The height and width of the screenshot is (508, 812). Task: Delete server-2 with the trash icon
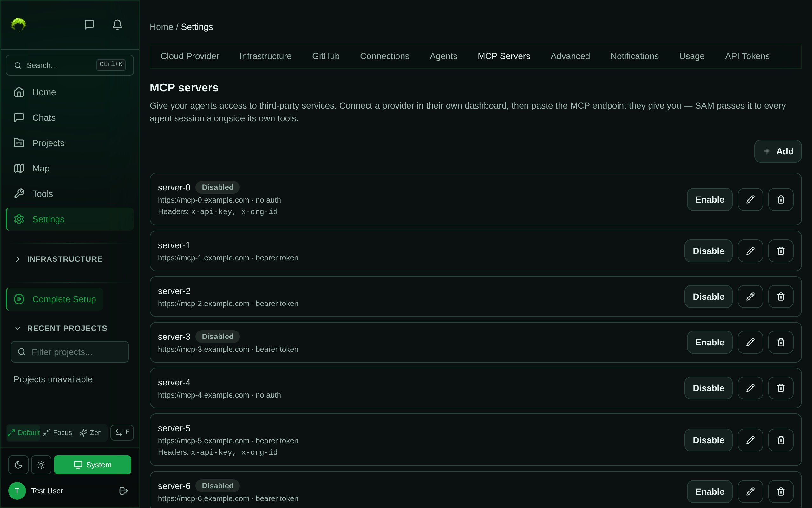point(781,297)
